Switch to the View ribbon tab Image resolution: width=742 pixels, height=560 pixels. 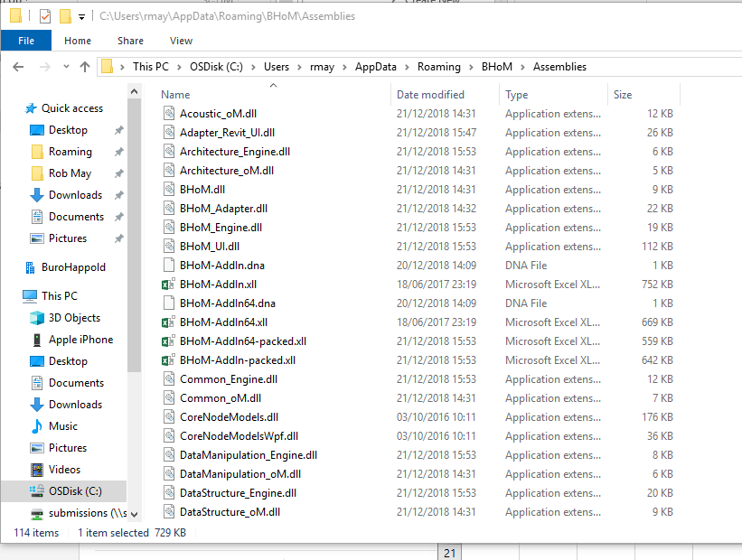181,41
